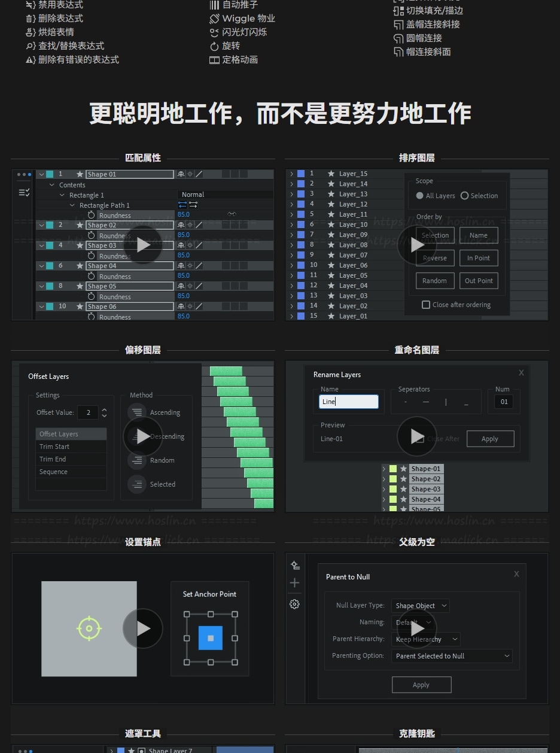Collapse the Rectangle Path 1 group
This screenshot has width=560, height=753.
coord(72,205)
